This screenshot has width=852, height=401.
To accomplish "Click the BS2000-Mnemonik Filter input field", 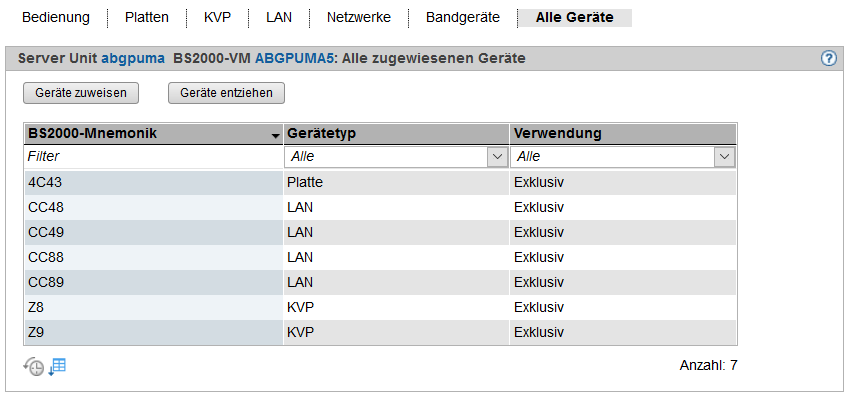I will (x=153, y=157).
